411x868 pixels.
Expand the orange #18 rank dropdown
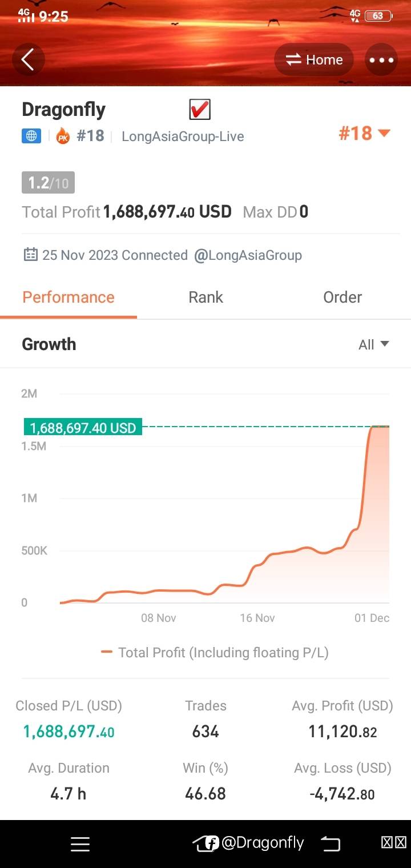tap(364, 134)
